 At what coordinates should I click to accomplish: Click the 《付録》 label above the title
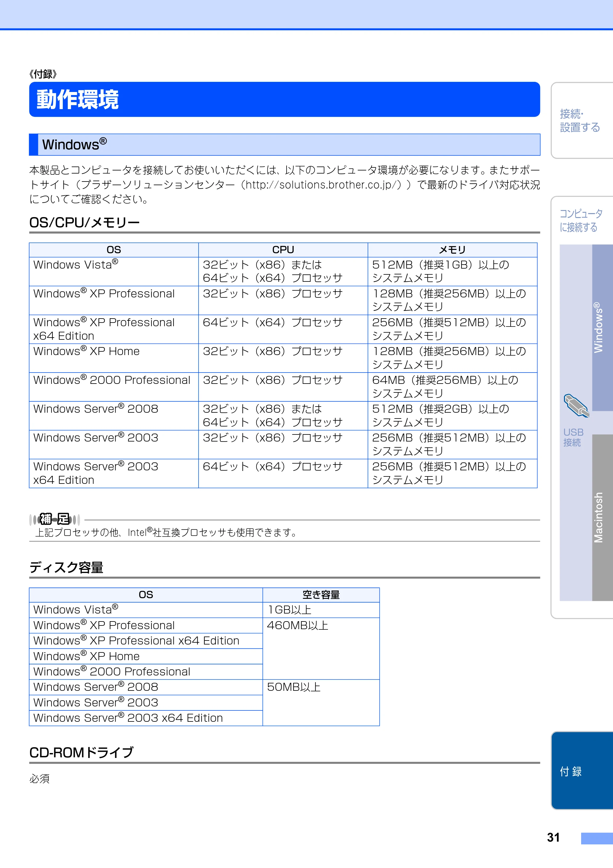[x=43, y=74]
